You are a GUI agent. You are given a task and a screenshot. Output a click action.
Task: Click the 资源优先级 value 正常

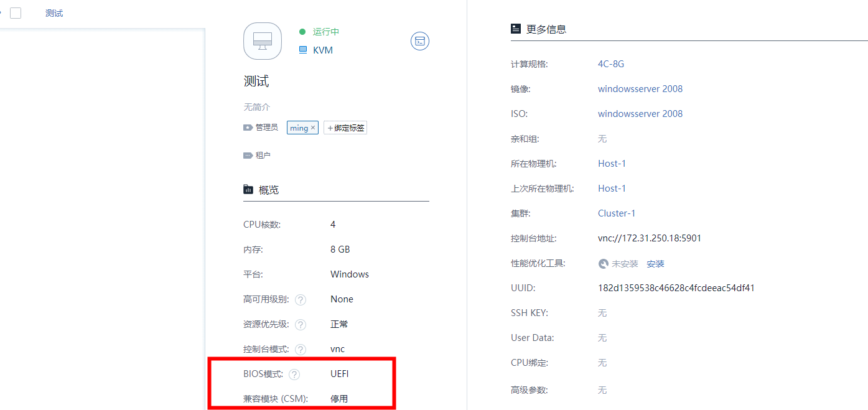(339, 324)
